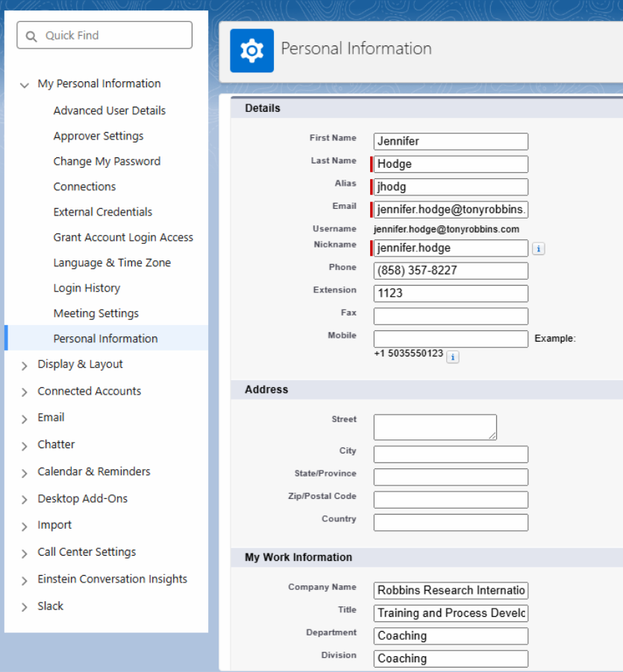623x672 pixels.
Task: Click the First Name field
Action: [451, 142]
